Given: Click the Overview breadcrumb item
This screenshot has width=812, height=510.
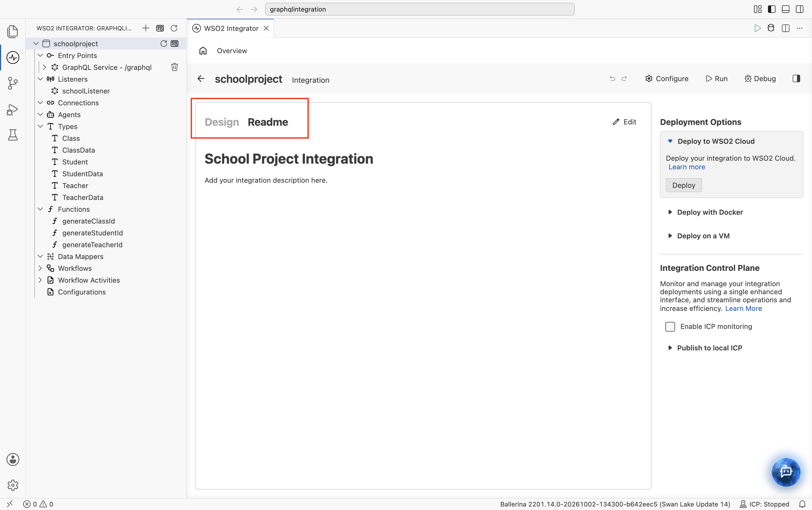Looking at the screenshot, I should (232, 51).
